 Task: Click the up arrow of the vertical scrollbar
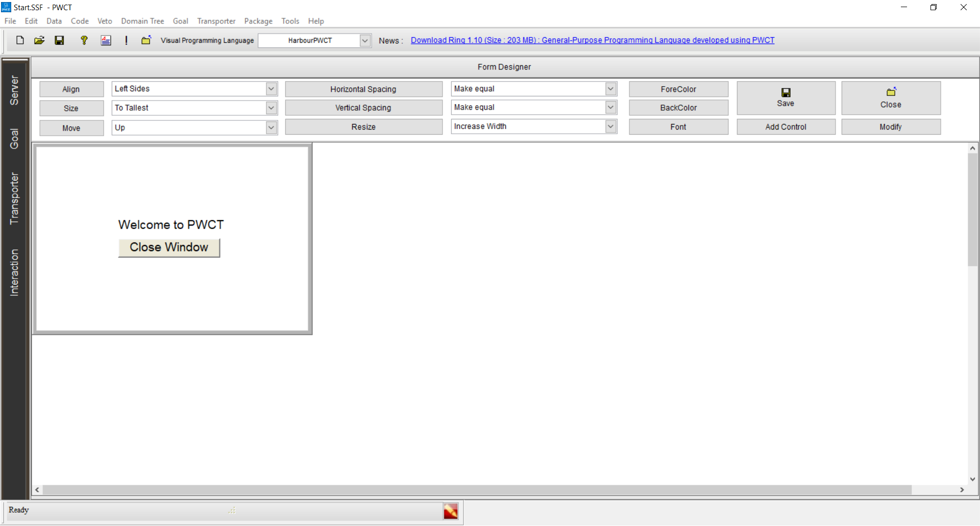(x=972, y=148)
